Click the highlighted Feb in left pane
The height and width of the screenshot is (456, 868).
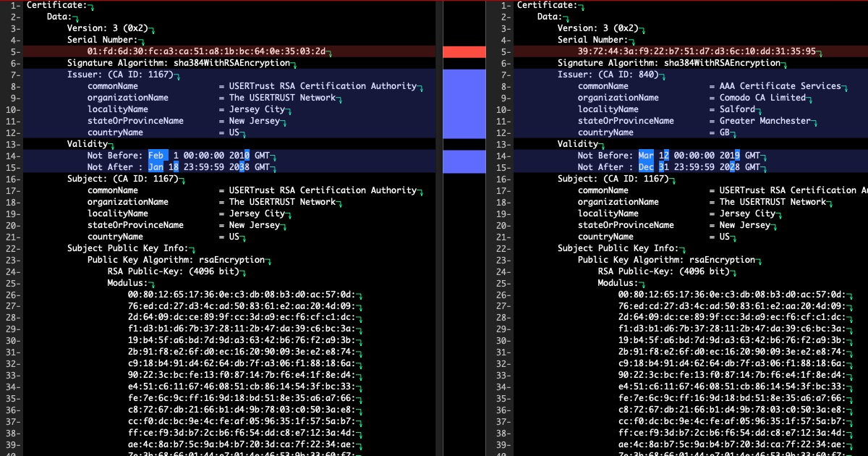pyautogui.click(x=157, y=156)
